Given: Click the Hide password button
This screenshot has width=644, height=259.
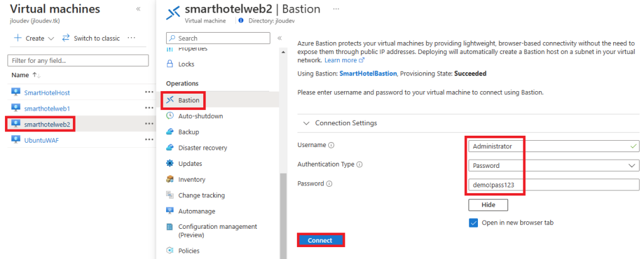Looking at the screenshot, I should click(x=488, y=205).
